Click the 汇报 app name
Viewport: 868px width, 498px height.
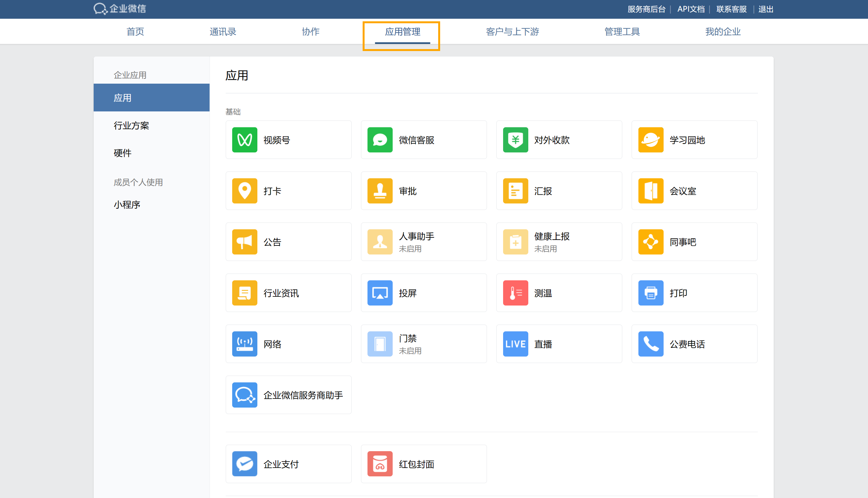point(543,191)
